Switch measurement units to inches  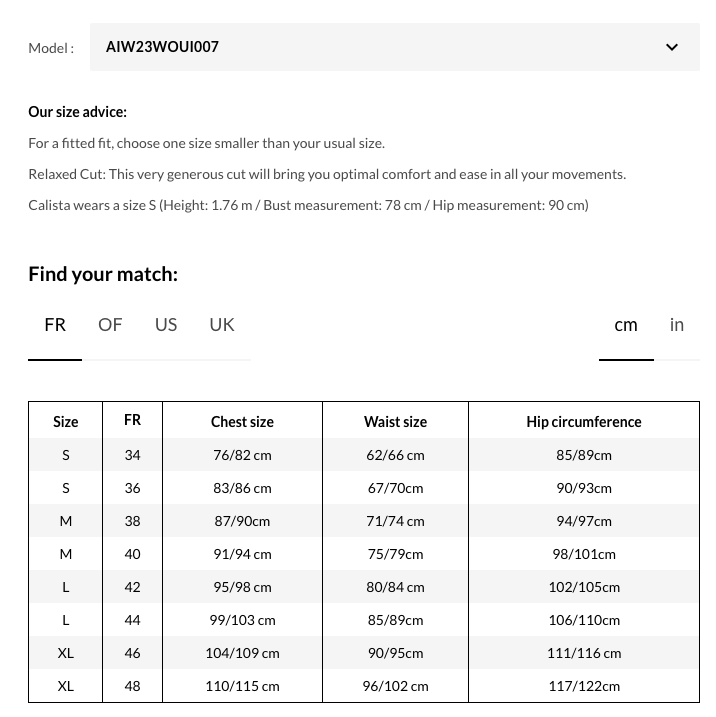(x=677, y=324)
